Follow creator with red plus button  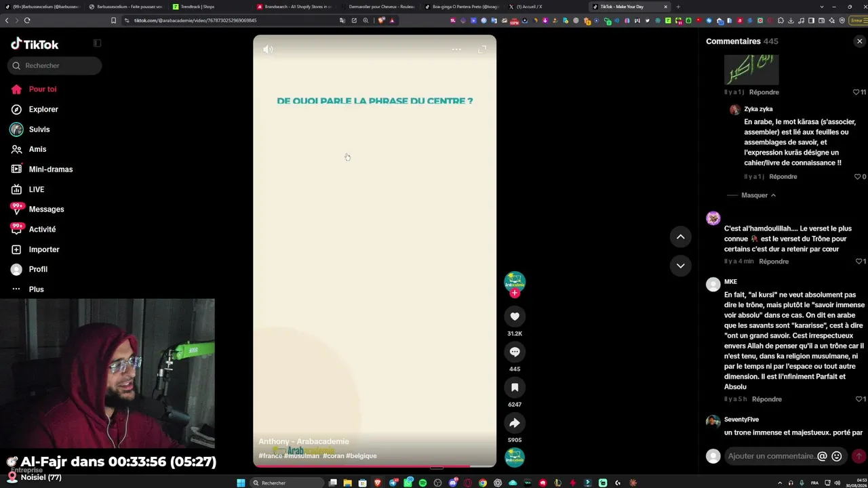pos(515,293)
